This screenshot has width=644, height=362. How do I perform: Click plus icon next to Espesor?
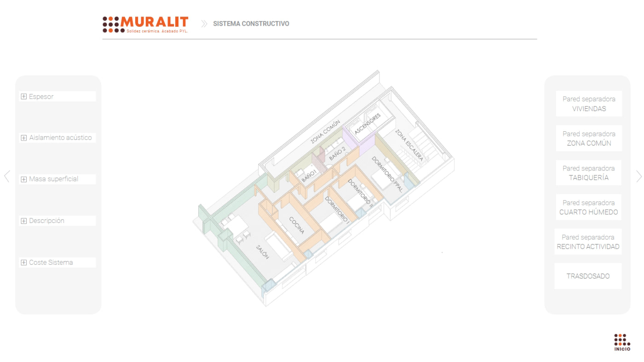click(24, 97)
